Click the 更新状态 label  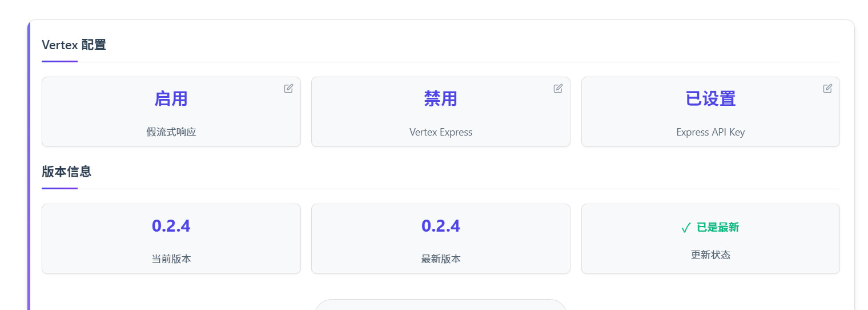pos(710,255)
